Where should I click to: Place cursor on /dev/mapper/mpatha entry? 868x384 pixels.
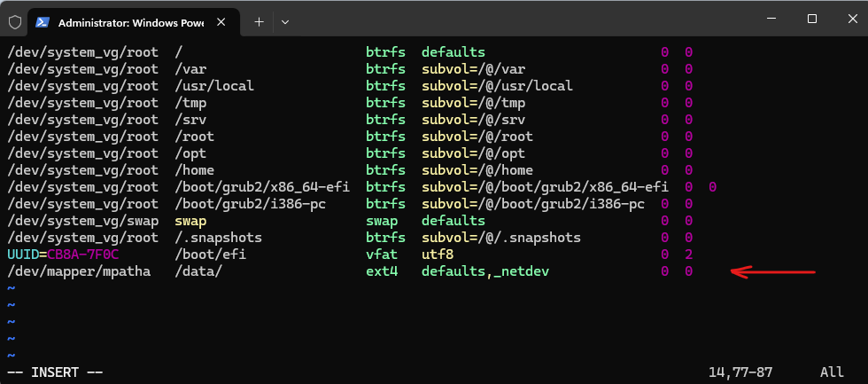point(79,272)
